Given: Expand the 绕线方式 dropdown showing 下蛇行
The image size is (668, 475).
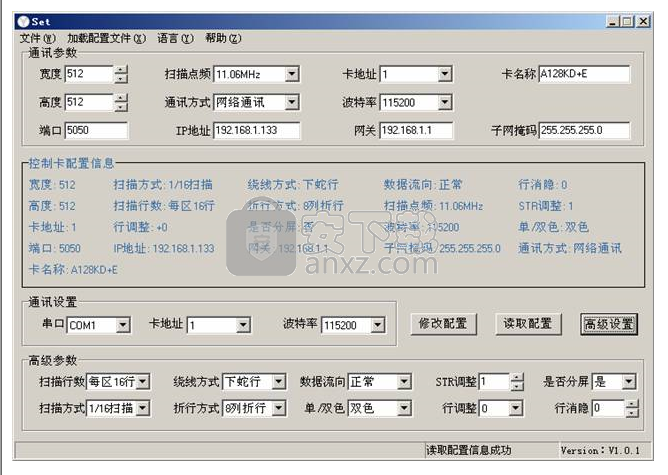Looking at the screenshot, I should point(279,381).
